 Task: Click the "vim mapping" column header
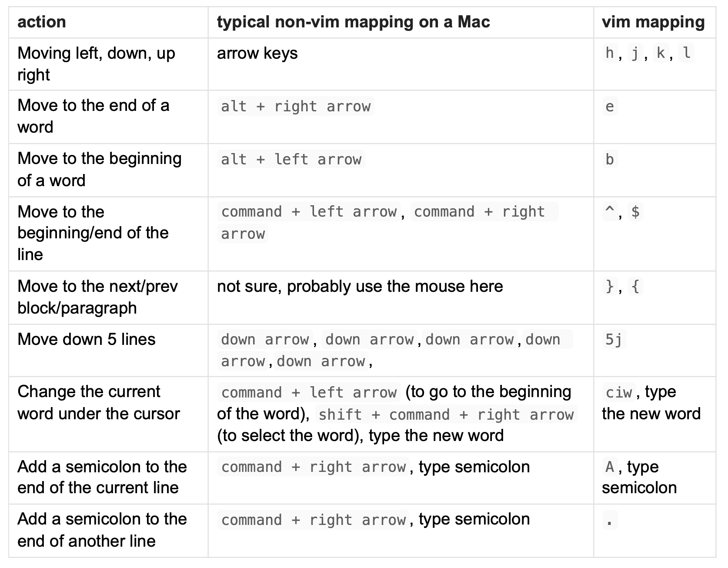tap(653, 22)
